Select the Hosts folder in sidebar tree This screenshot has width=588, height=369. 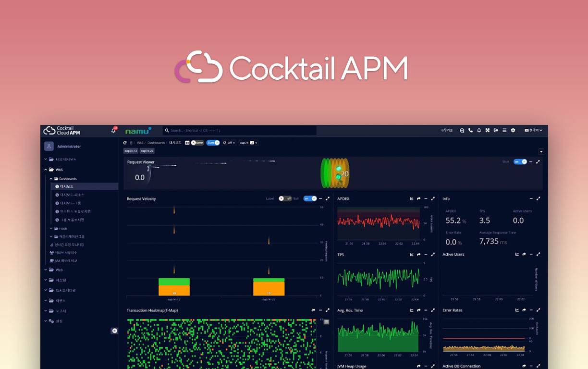pyautogui.click(x=62, y=229)
